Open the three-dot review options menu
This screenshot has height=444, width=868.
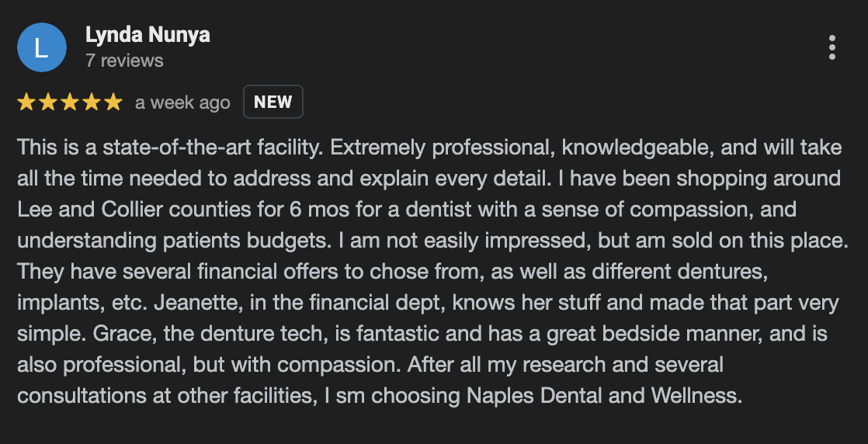pos(832,47)
